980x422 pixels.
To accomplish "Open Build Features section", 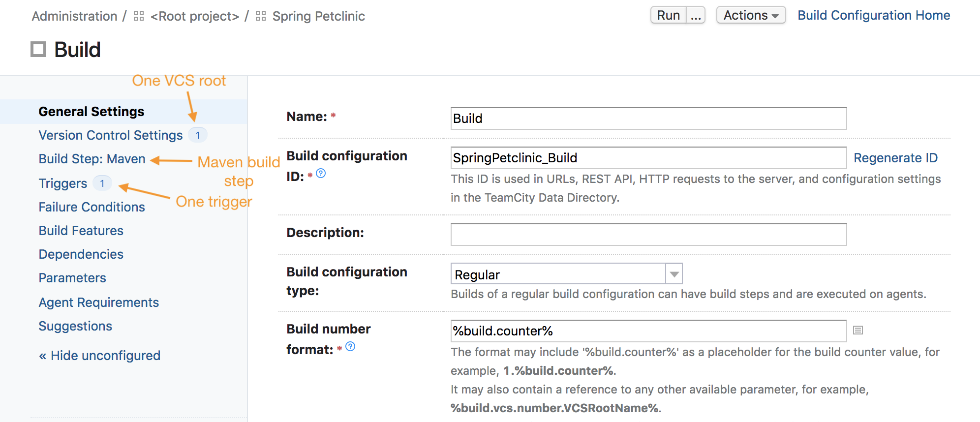I will 81,231.
